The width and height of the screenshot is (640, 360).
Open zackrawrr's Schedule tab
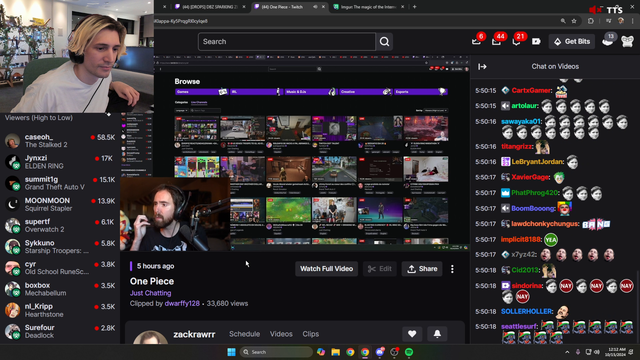click(x=244, y=334)
